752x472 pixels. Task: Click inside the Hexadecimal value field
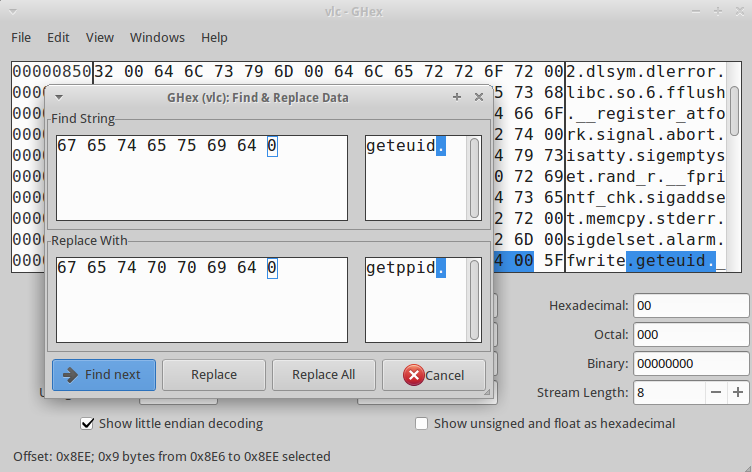click(x=691, y=306)
